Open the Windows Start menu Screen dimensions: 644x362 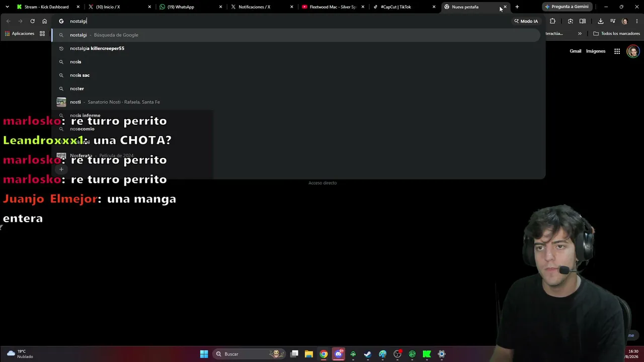coord(204,354)
